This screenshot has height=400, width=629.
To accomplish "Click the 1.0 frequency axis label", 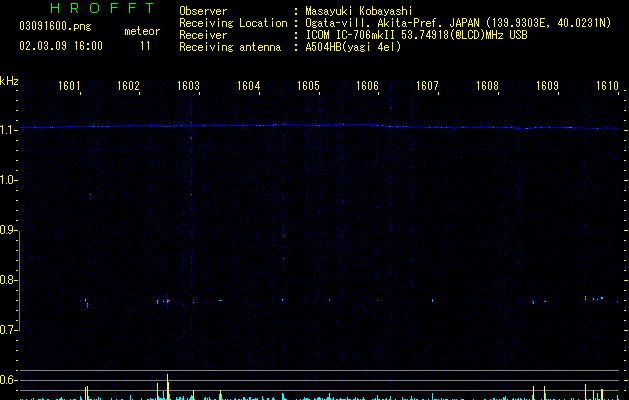I will coord(8,180).
